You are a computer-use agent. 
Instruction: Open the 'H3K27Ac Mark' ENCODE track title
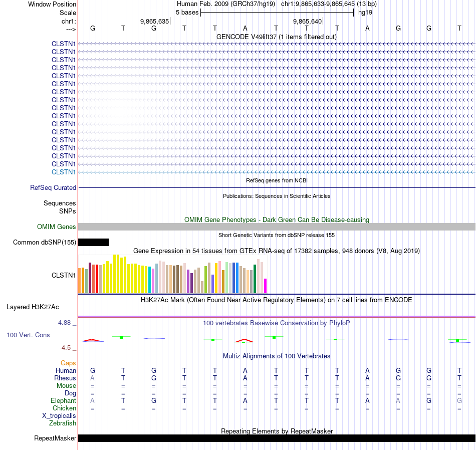pyautogui.click(x=277, y=300)
